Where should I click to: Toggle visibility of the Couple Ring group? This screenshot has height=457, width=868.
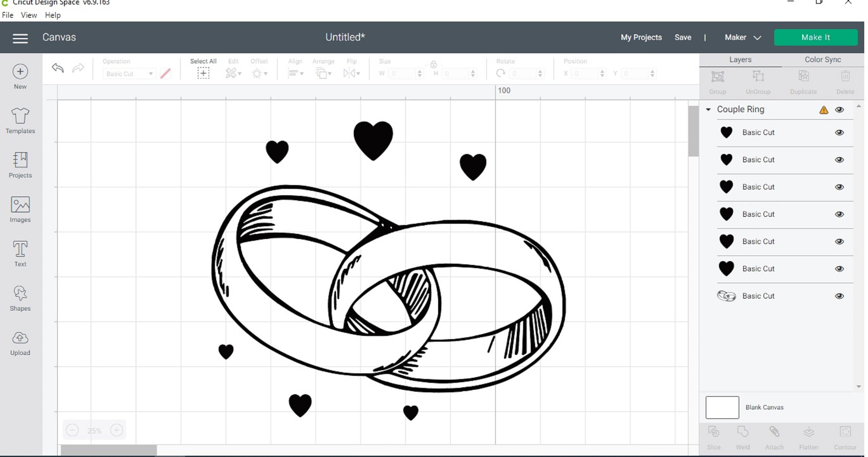840,110
